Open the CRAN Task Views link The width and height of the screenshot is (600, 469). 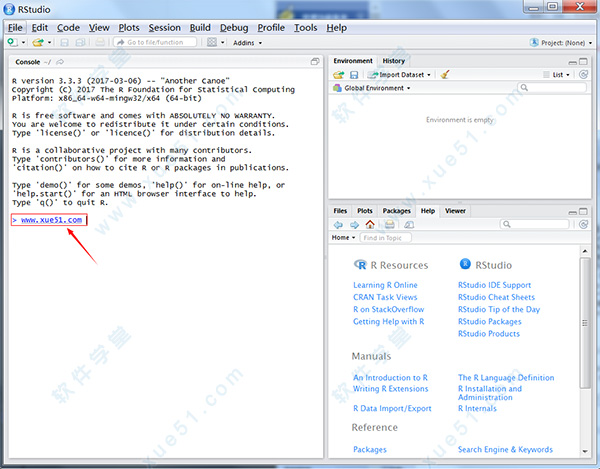[x=385, y=297]
